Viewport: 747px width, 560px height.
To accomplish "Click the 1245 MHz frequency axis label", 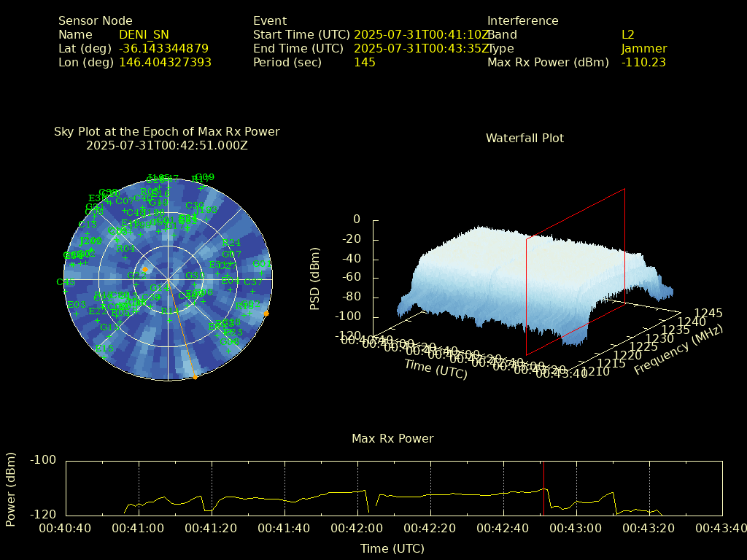I will coord(708,314).
